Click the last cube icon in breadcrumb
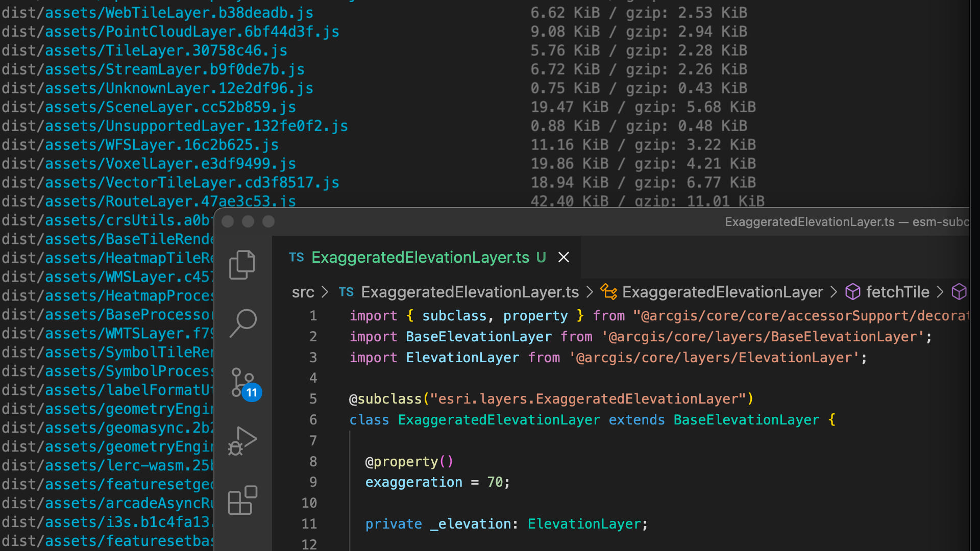The height and width of the screenshot is (551, 980). click(959, 292)
